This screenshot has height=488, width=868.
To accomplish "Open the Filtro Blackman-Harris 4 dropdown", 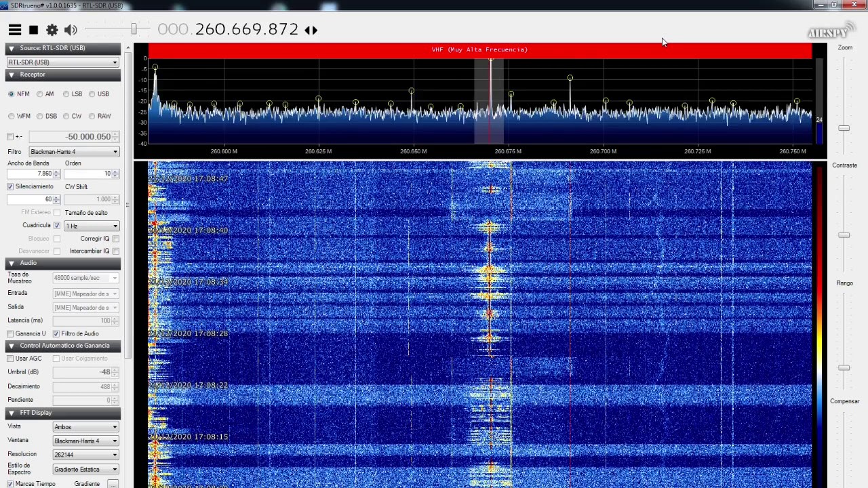I will click(x=74, y=152).
